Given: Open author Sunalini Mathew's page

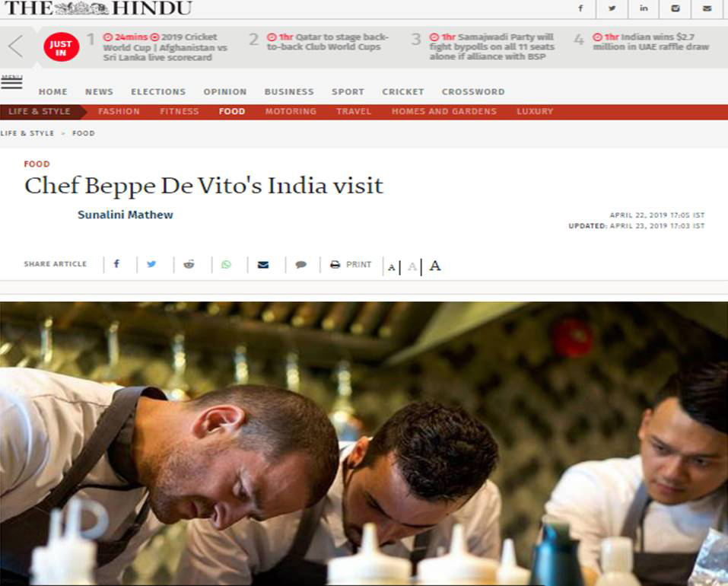Looking at the screenshot, I should coord(126,215).
